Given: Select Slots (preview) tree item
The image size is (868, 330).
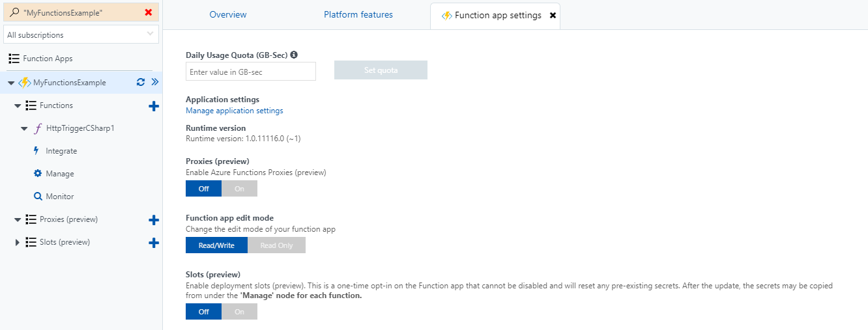Looking at the screenshot, I should tap(65, 242).
